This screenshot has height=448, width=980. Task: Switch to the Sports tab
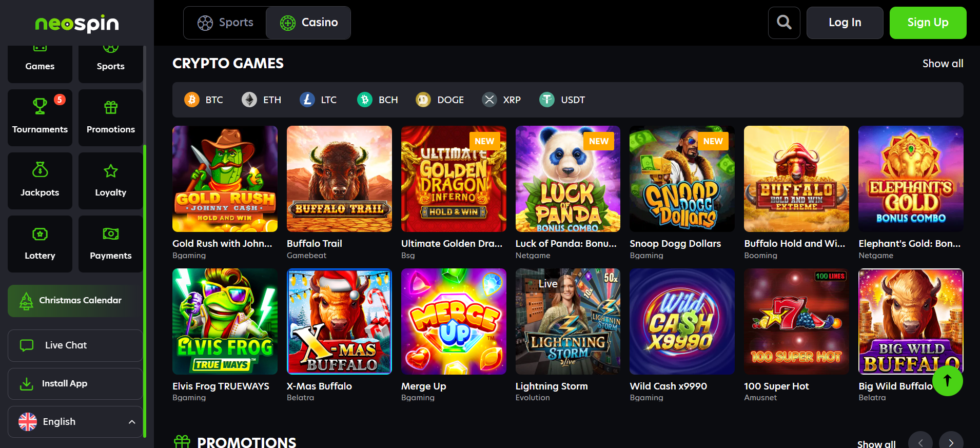click(x=226, y=23)
